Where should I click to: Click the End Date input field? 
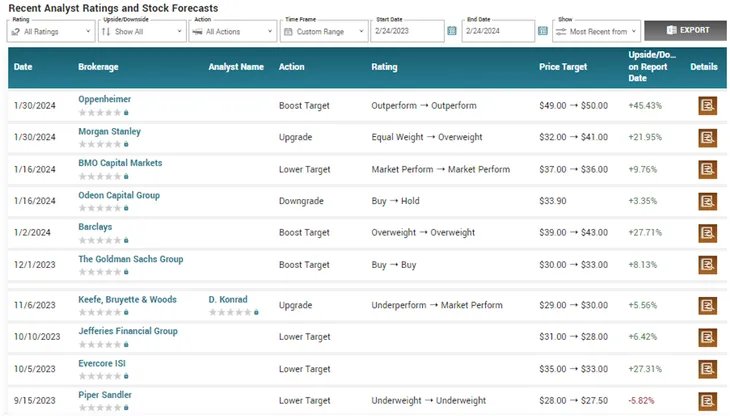[498, 31]
